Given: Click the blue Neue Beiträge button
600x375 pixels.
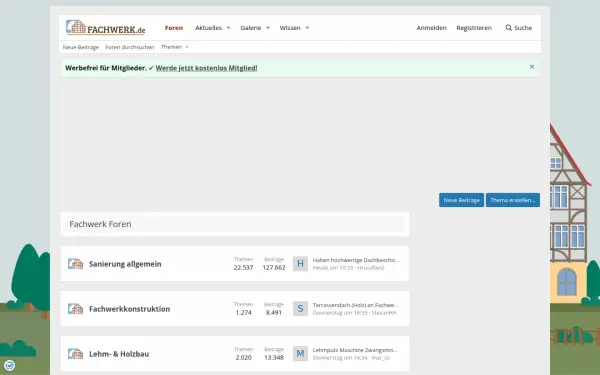Looking at the screenshot, I should 461,200.
